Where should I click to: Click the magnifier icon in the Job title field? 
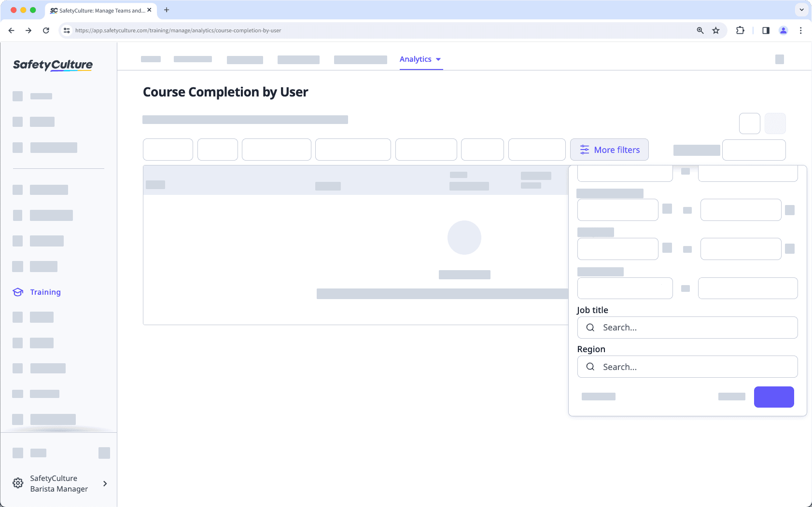[x=590, y=328]
